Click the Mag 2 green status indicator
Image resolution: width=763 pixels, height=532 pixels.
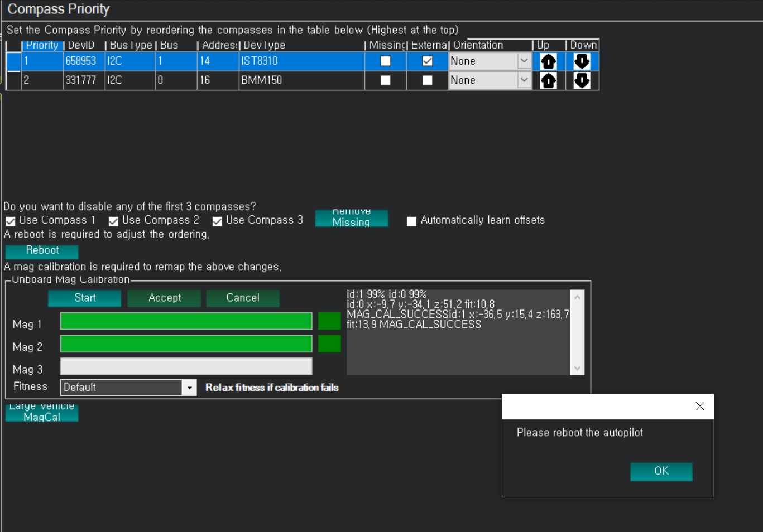tap(329, 344)
